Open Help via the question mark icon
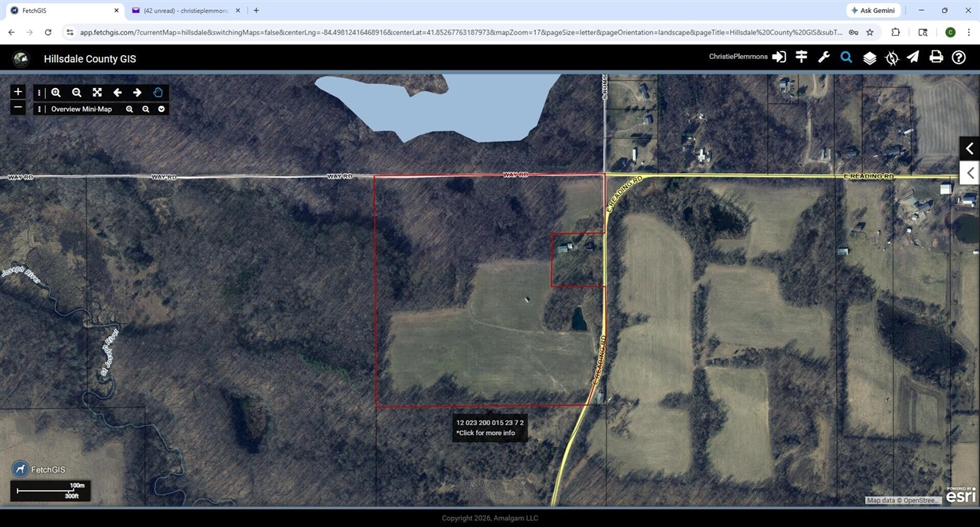This screenshot has width=980, height=527. pos(959,57)
